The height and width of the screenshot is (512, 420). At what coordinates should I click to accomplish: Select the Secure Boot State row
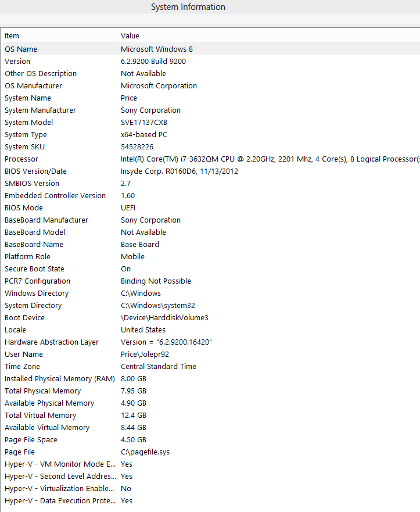click(34, 269)
